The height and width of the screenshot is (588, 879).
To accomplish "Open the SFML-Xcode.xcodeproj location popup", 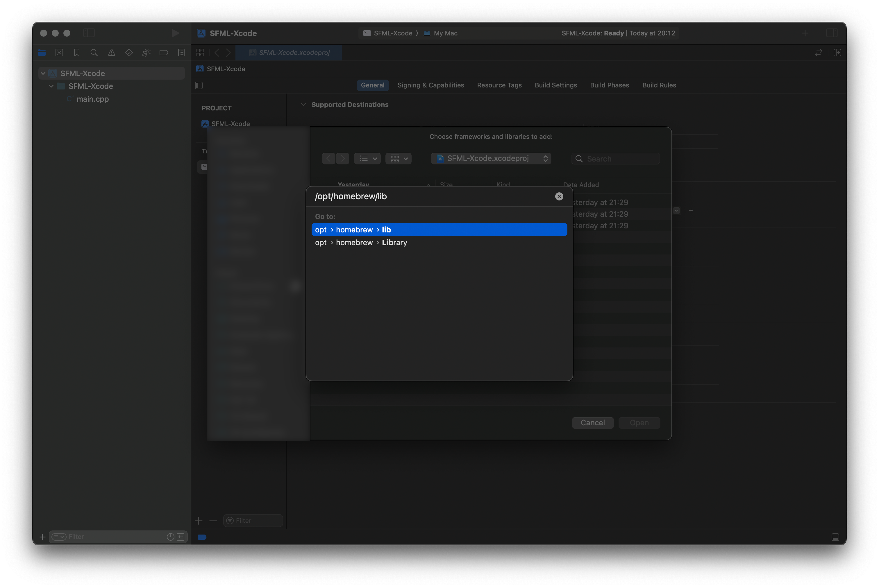I will tap(491, 159).
